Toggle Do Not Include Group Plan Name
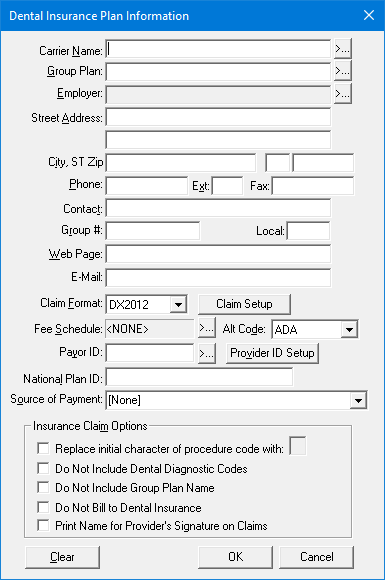385x580 pixels. click(x=43, y=487)
